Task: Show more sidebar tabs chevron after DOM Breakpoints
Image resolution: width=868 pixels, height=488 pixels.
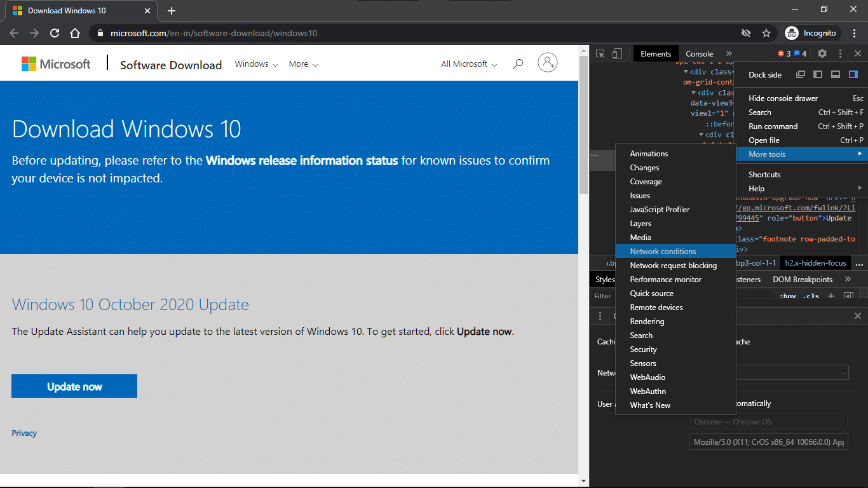Action: pyautogui.click(x=848, y=280)
